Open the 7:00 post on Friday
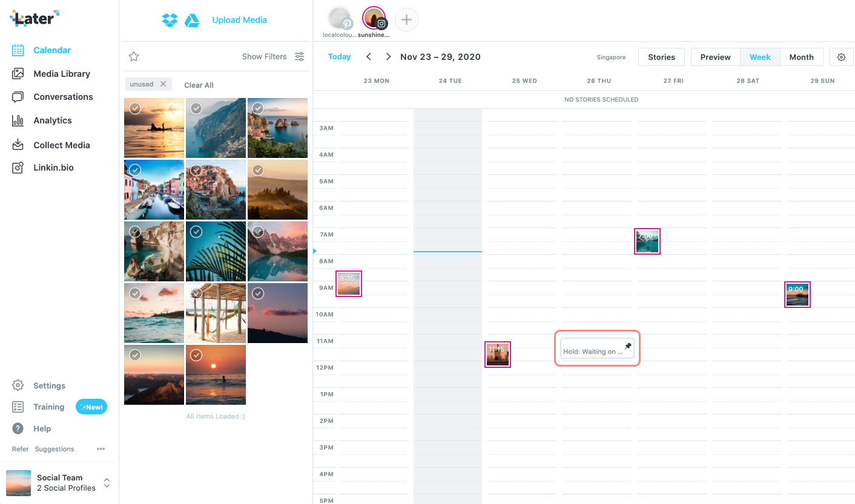Screen dimensions: 855x504 click(x=647, y=241)
